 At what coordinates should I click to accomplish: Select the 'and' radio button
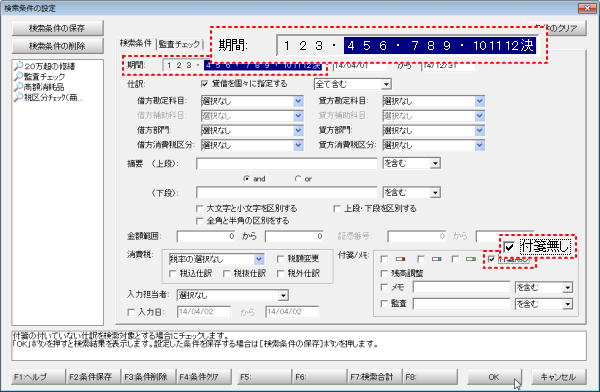[247, 179]
